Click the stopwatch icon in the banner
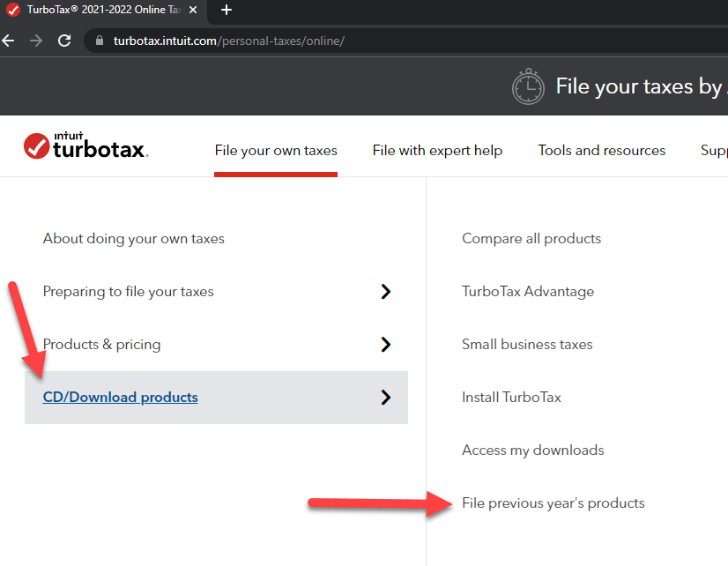Viewport: 728px width, 566px height. (528, 86)
